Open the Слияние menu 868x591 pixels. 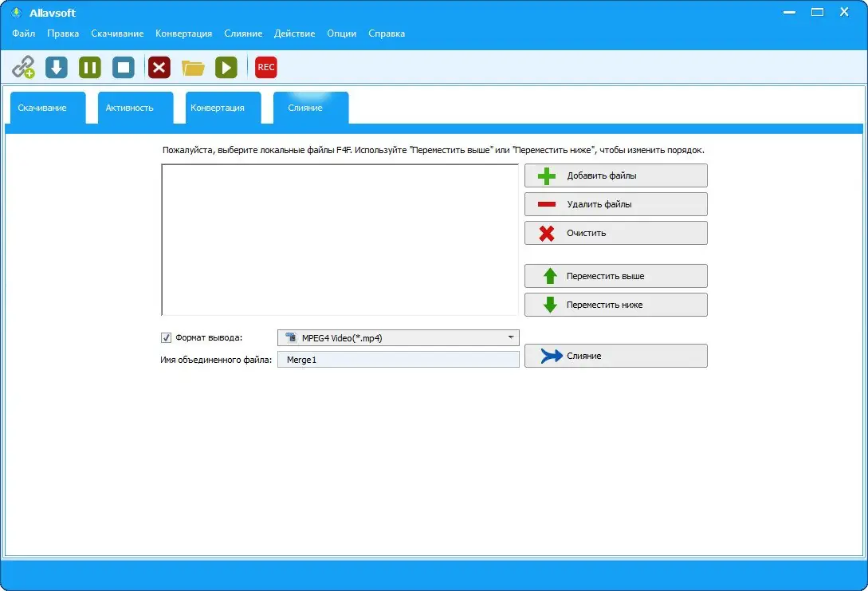point(243,33)
